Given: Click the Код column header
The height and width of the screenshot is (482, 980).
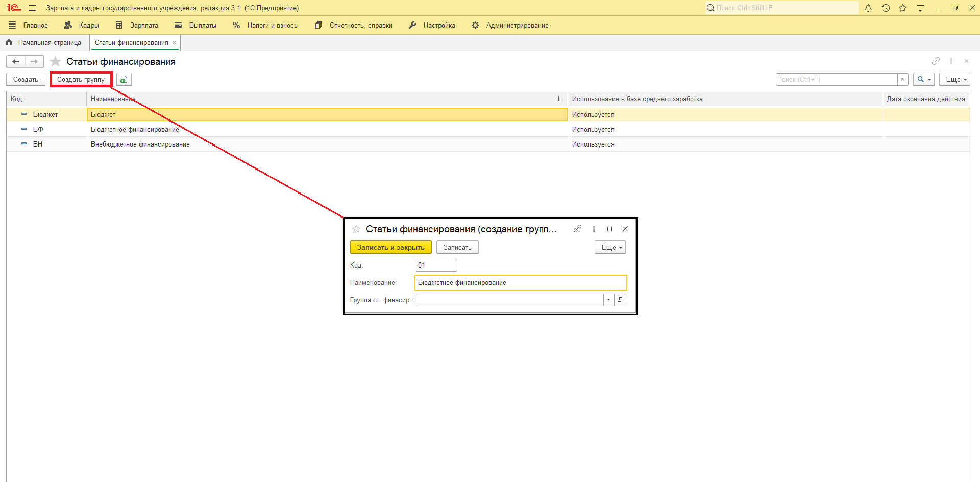Looking at the screenshot, I should coord(46,99).
